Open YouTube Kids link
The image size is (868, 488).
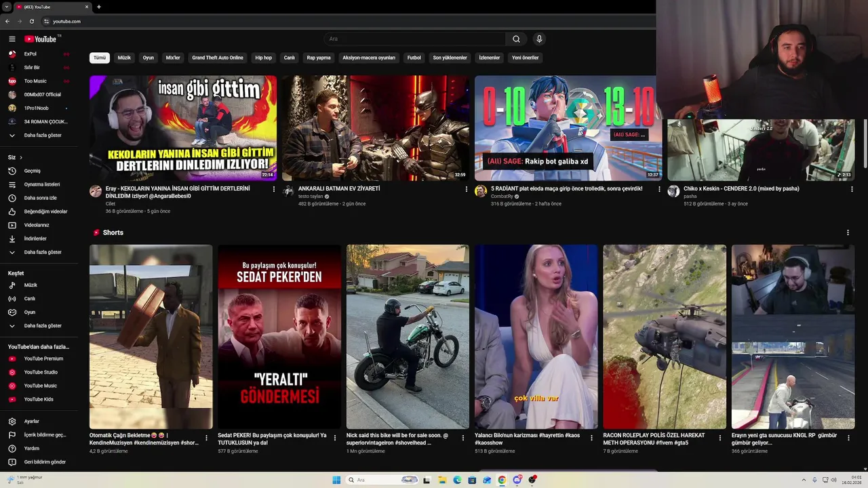(39, 399)
